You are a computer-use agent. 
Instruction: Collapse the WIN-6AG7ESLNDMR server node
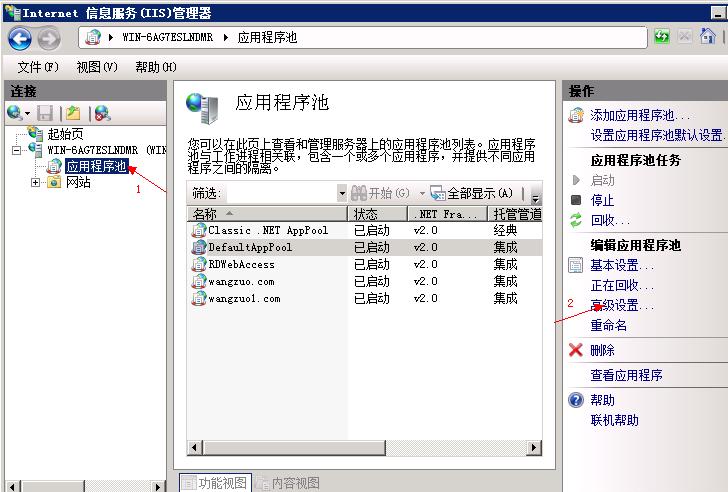coord(16,150)
